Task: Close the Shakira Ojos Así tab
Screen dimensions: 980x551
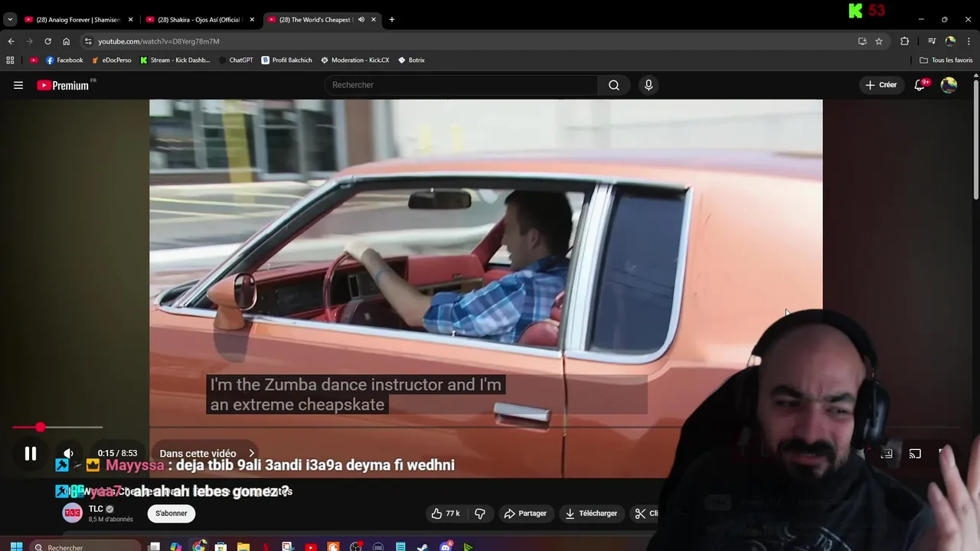Action: tap(252, 19)
